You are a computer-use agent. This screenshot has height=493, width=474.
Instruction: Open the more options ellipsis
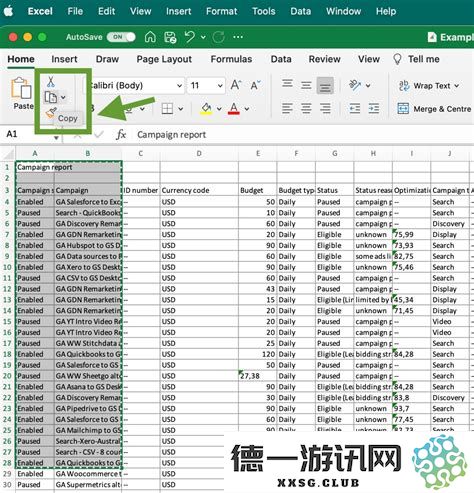click(x=238, y=37)
